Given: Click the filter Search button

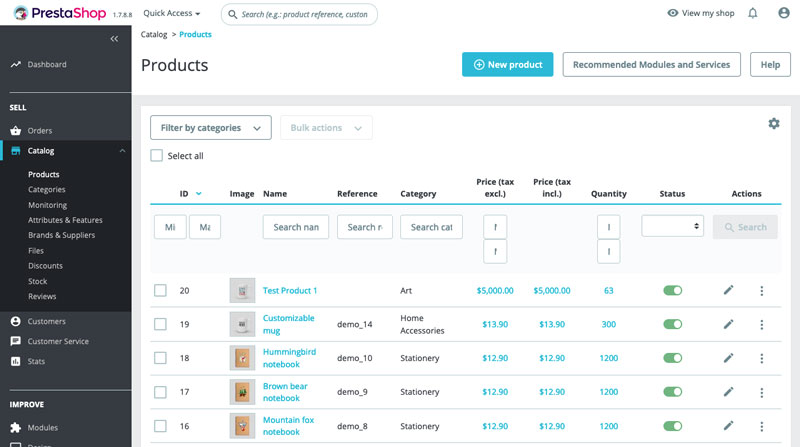Looking at the screenshot, I should 745,227.
